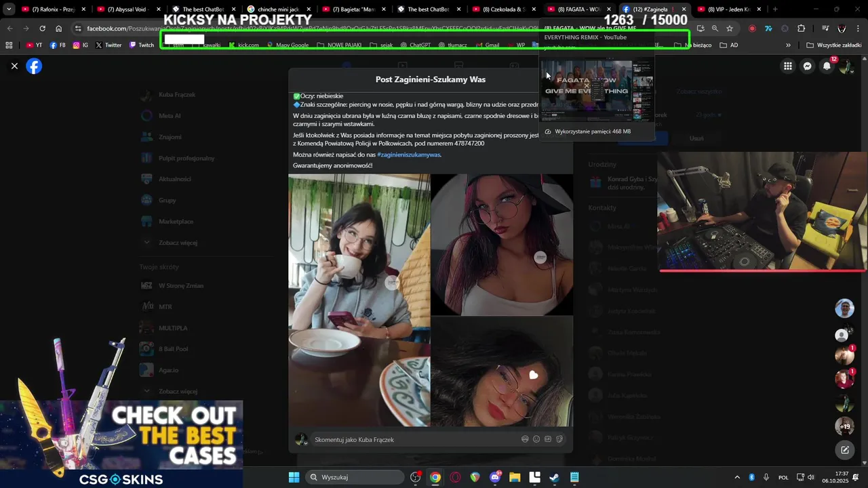Open the photo of girl drinking coffee

(x=359, y=300)
